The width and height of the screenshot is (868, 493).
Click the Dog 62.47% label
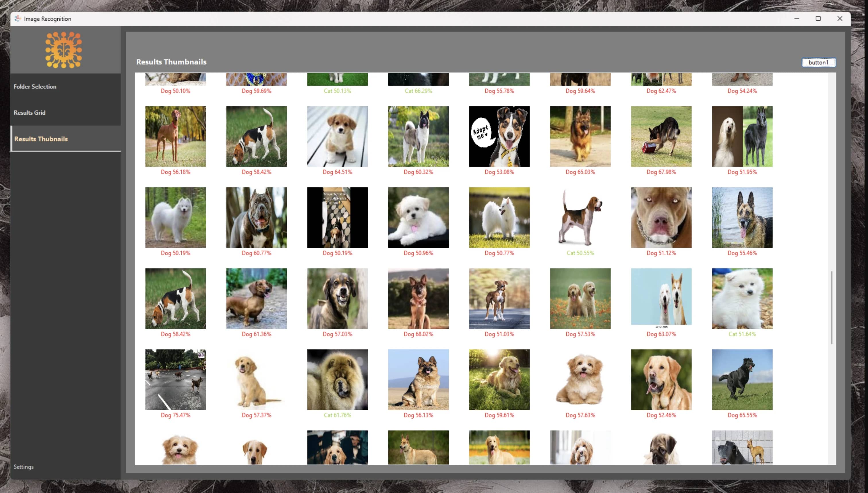[661, 91]
